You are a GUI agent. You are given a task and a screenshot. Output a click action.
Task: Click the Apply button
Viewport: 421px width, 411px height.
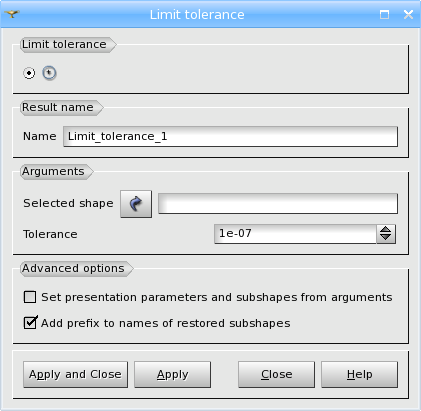(x=173, y=374)
